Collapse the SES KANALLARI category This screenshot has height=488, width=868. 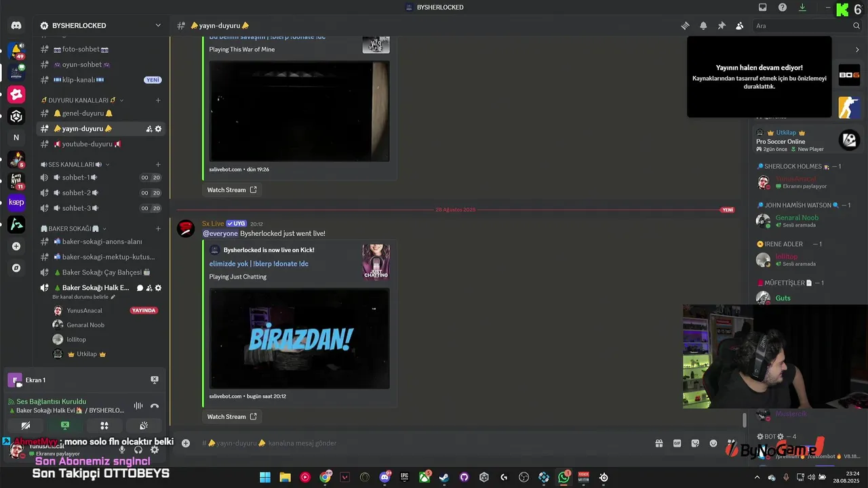tap(75, 165)
